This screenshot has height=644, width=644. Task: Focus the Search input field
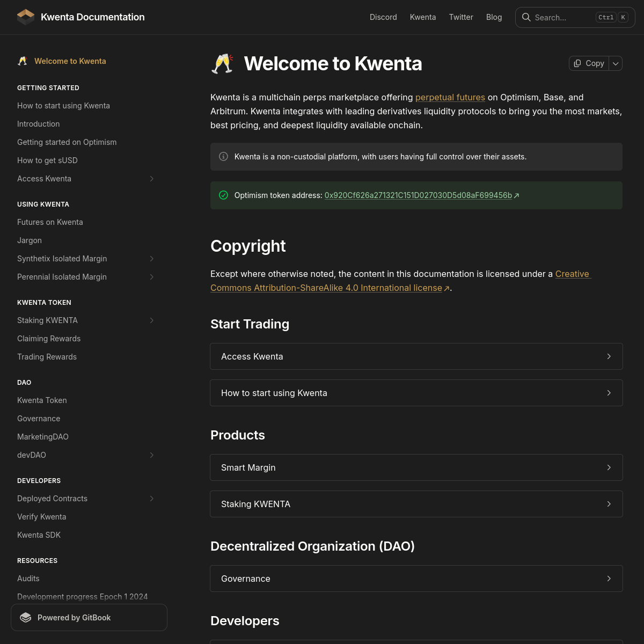575,17
